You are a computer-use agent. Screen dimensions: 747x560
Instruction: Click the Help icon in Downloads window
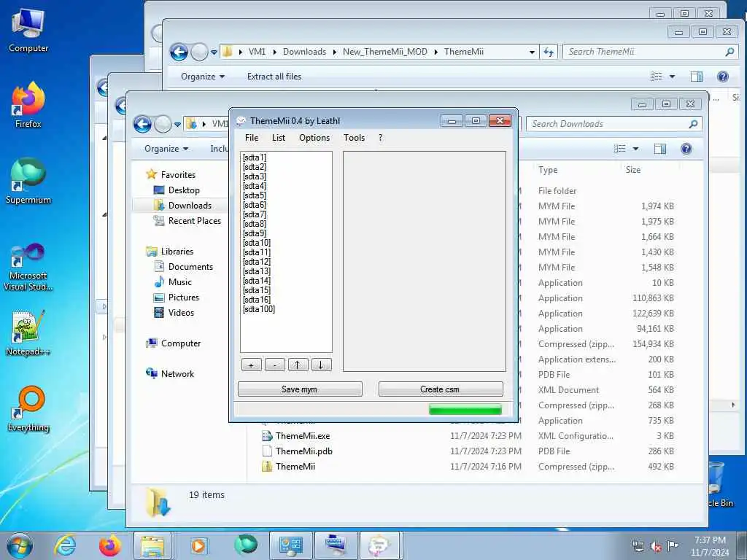pyautogui.click(x=686, y=149)
